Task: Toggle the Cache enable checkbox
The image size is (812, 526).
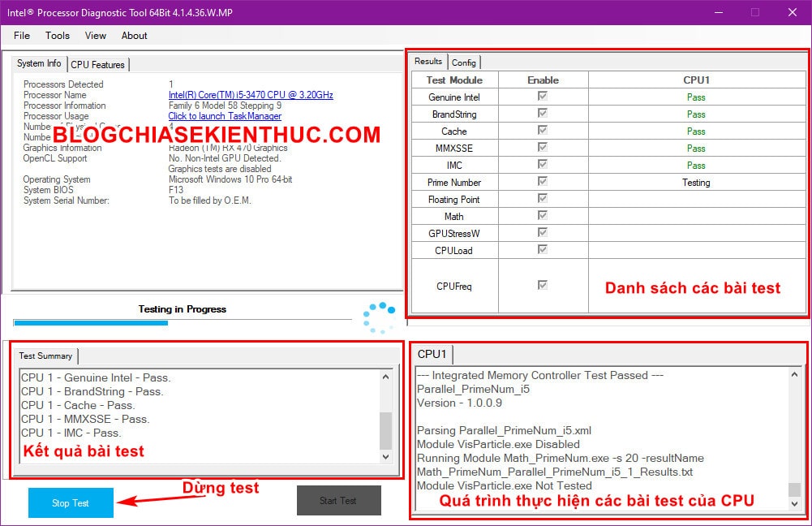Action: pos(543,130)
